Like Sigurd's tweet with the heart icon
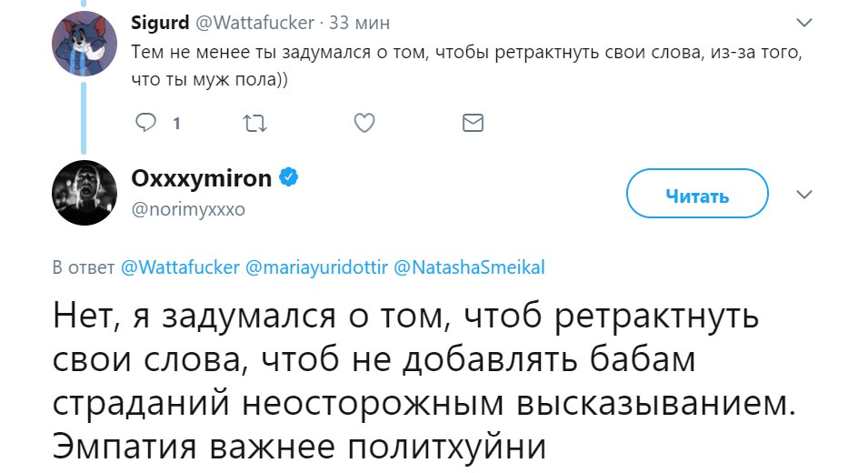 364,123
